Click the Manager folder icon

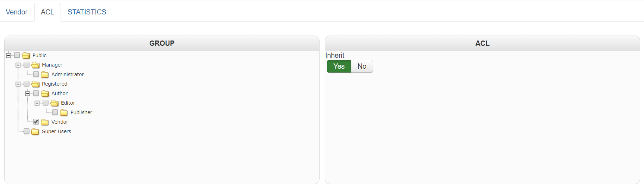(36, 65)
